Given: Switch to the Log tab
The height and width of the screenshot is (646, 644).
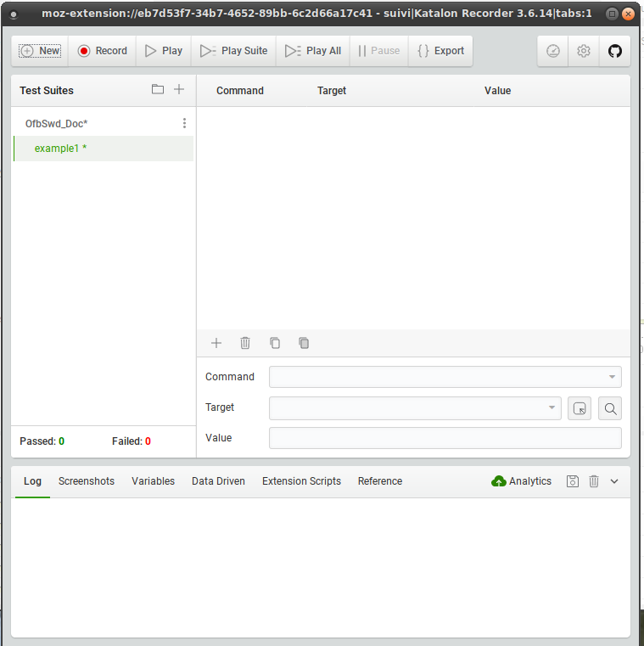Looking at the screenshot, I should pyautogui.click(x=32, y=481).
